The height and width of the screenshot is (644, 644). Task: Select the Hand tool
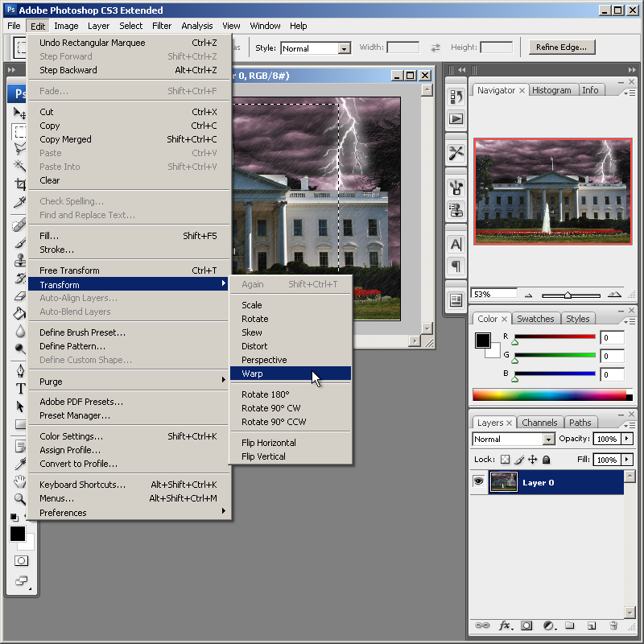click(19, 481)
